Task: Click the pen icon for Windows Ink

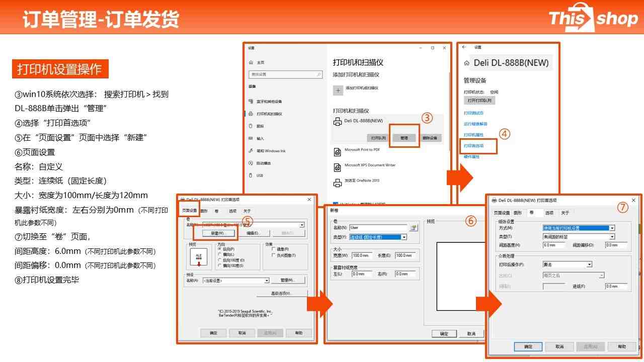Action: [x=251, y=151]
